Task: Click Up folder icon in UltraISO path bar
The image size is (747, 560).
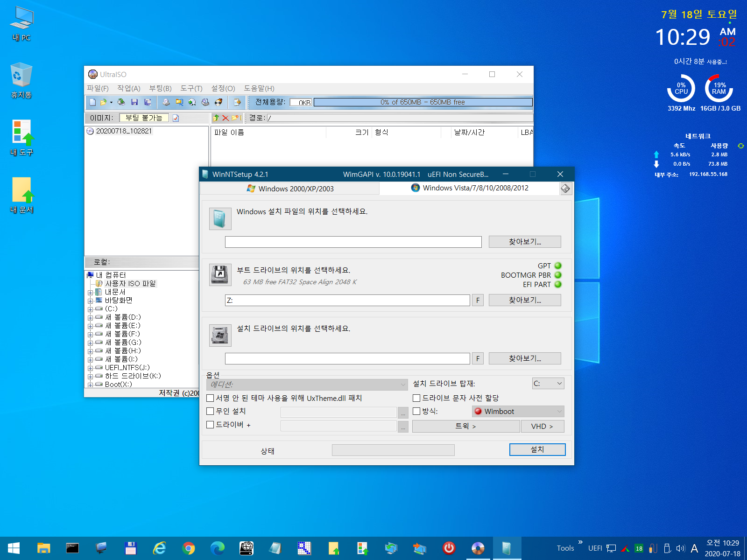Action: (x=216, y=118)
